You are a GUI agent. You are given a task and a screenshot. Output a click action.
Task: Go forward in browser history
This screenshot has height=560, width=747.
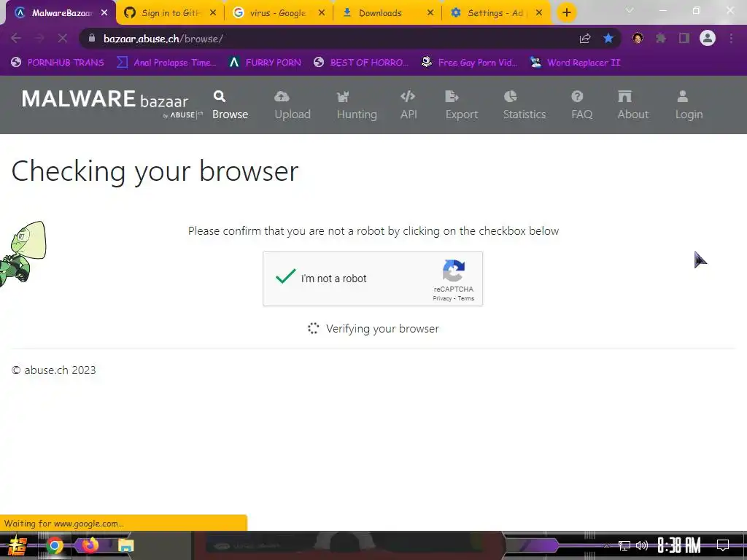point(39,39)
